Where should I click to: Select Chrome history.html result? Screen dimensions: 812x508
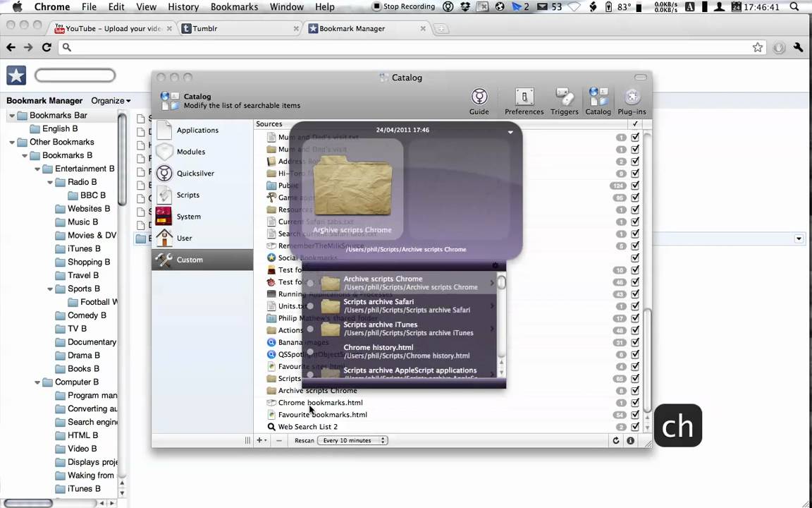[399, 351]
